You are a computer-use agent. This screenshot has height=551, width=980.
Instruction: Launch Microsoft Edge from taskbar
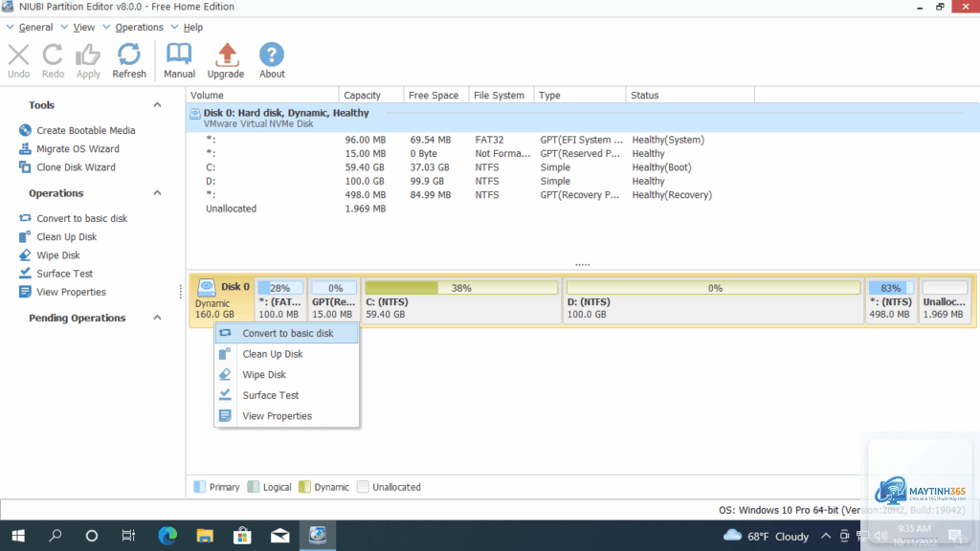[x=167, y=536]
